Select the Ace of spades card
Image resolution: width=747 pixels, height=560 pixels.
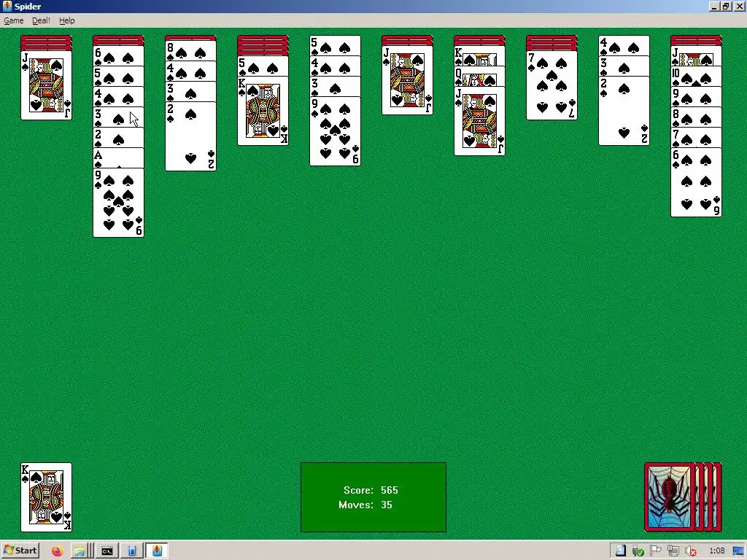[118, 157]
